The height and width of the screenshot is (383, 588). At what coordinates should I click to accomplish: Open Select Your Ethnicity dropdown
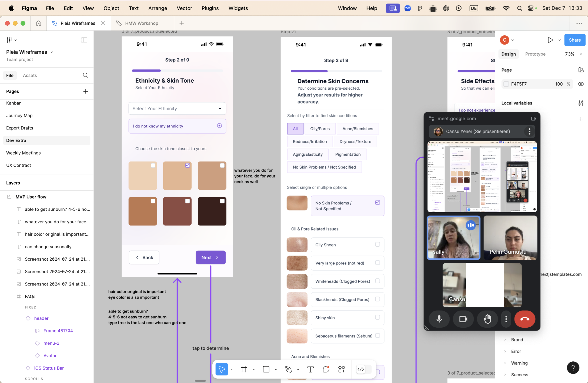pyautogui.click(x=177, y=109)
